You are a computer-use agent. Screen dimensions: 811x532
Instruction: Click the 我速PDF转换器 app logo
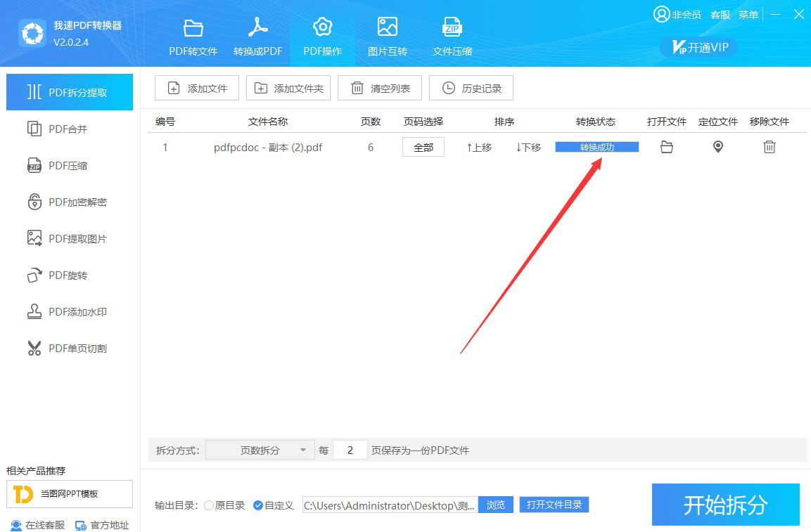pos(32,33)
